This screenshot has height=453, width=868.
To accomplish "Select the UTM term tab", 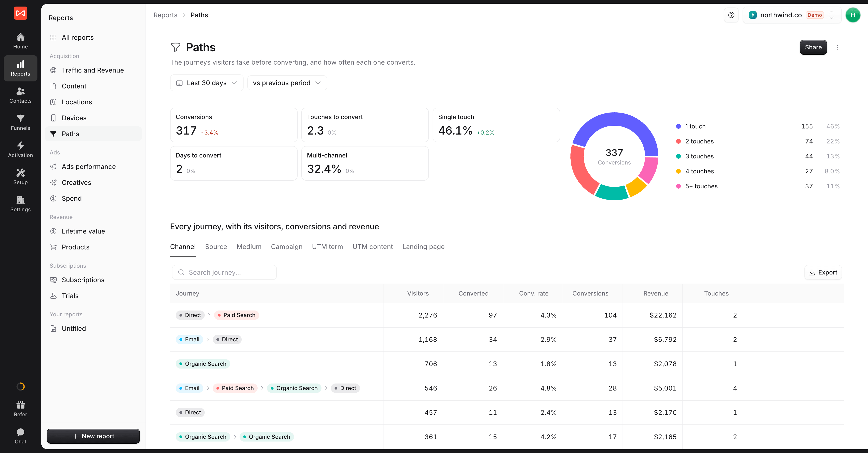I will pos(327,247).
